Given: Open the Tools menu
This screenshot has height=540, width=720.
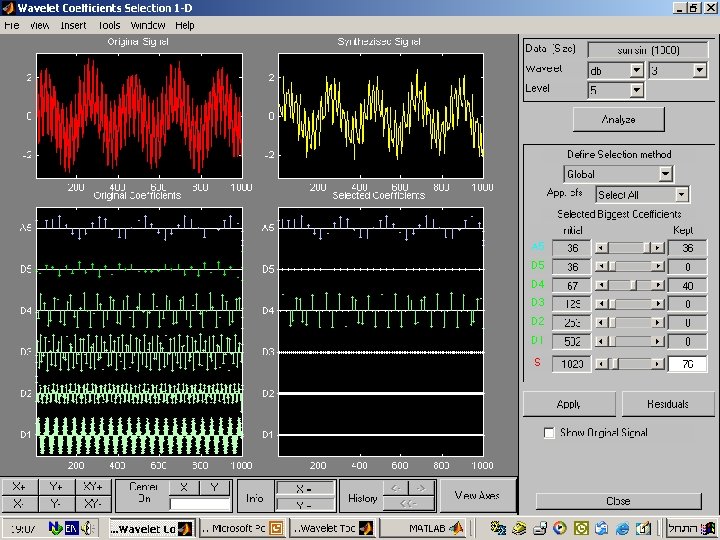Looking at the screenshot, I should click(x=109, y=25).
